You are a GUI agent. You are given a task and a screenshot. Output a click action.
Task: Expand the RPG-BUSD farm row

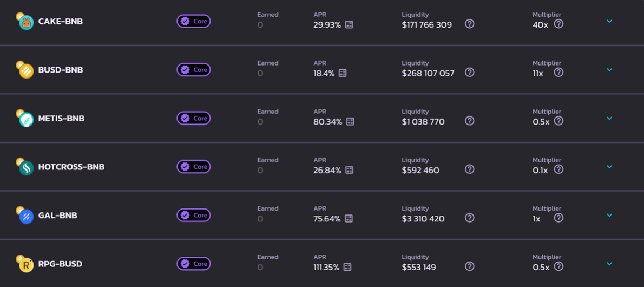coord(609,264)
